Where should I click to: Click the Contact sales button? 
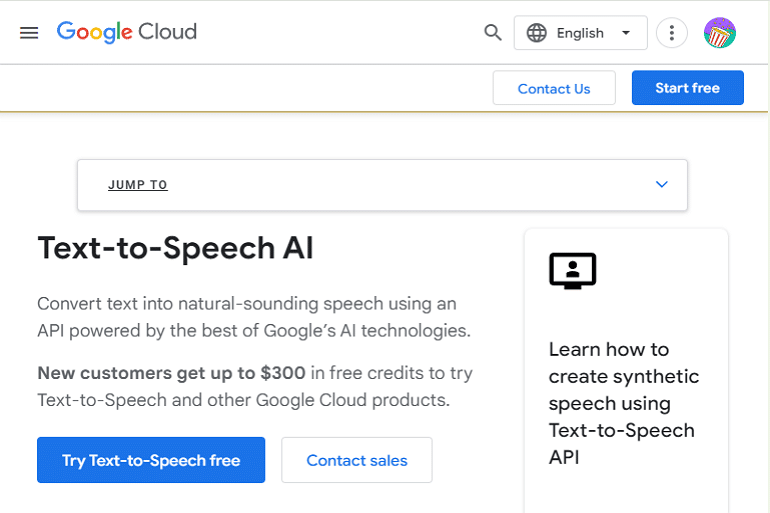pos(357,460)
